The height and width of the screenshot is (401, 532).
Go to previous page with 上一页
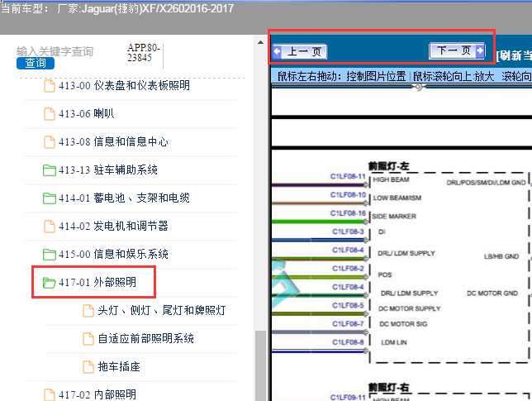(300, 51)
